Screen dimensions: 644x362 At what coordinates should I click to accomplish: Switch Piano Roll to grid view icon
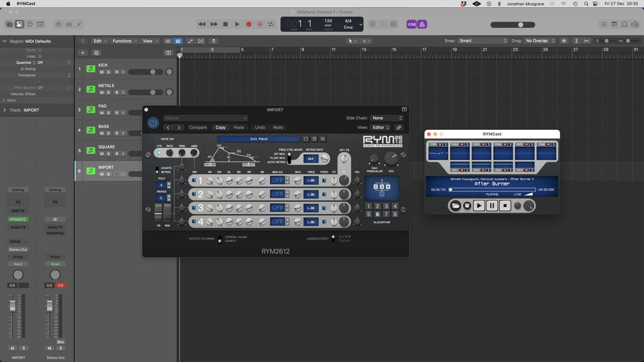(x=169, y=41)
